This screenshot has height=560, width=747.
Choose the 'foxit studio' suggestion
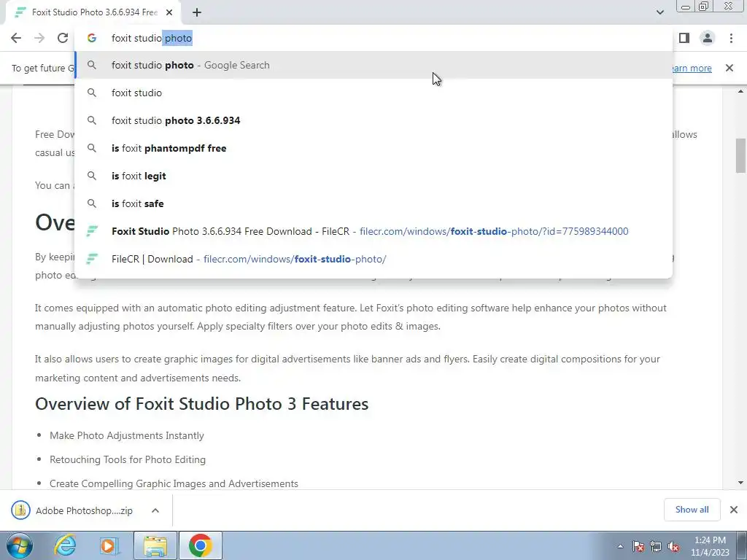tap(374, 93)
